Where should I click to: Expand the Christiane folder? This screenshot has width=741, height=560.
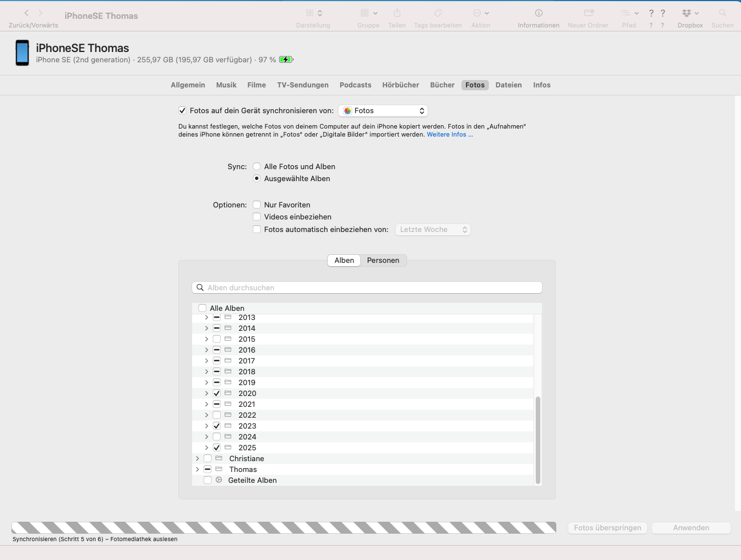coord(197,458)
